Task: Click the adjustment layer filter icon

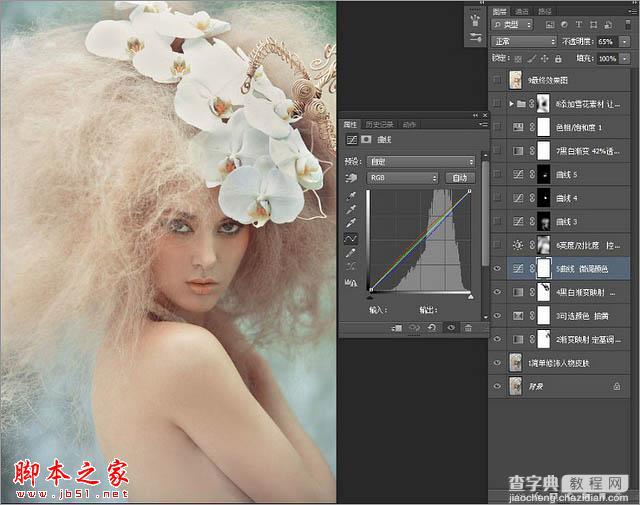Action: coord(564,24)
